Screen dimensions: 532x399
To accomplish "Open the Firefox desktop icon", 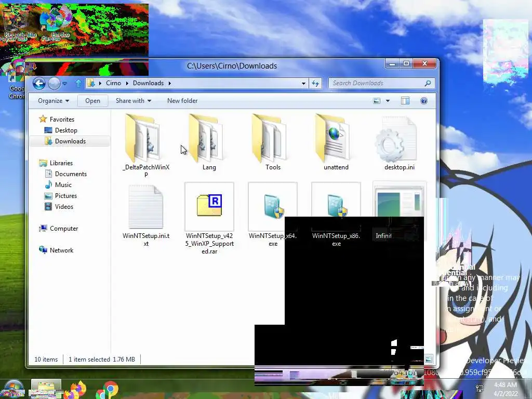I will [56, 24].
